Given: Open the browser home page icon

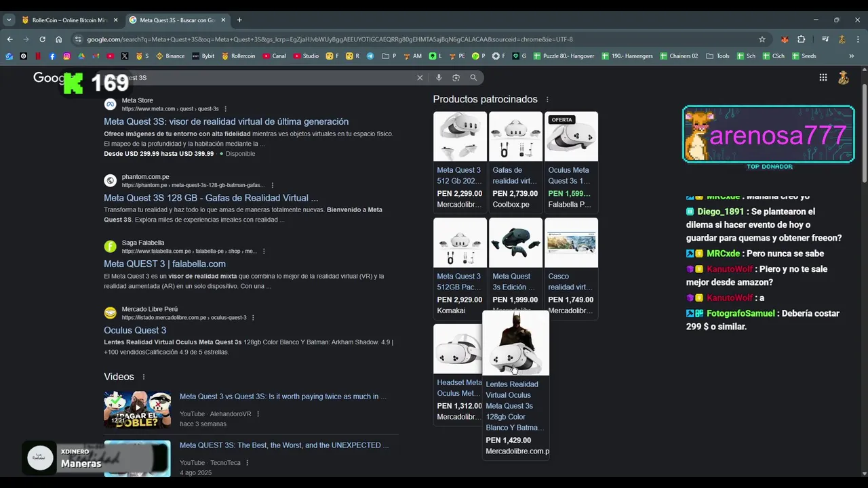Looking at the screenshot, I should (x=59, y=39).
